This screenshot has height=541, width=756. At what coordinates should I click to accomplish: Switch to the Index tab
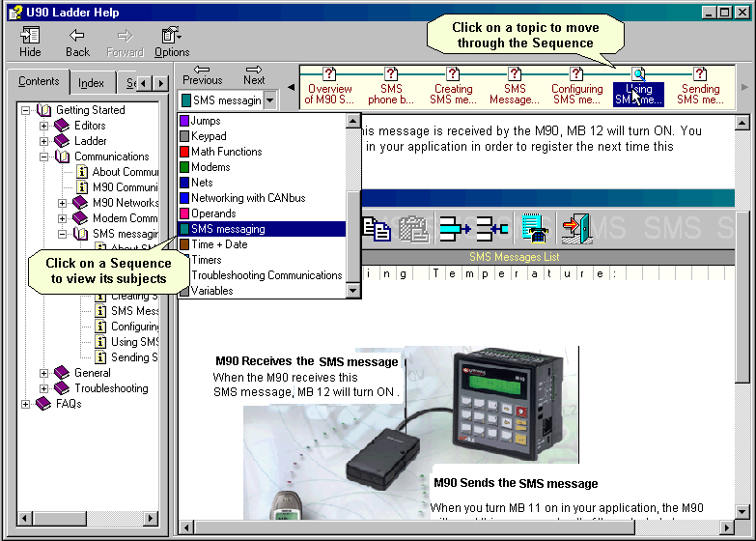92,83
